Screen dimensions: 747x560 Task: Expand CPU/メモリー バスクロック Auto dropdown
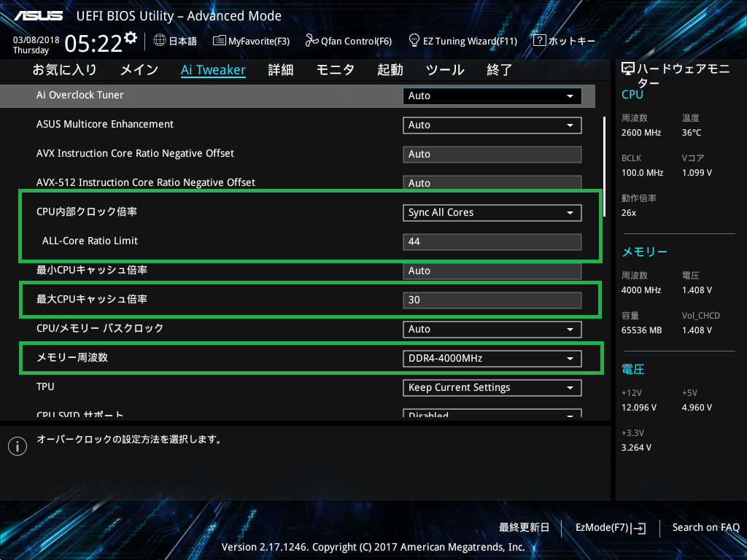point(492,329)
